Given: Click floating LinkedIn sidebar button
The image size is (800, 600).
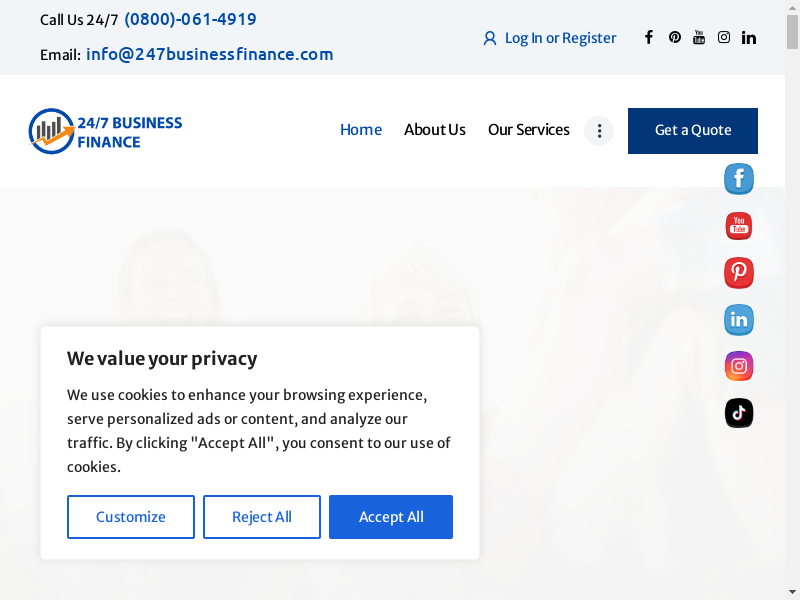Looking at the screenshot, I should tap(739, 320).
